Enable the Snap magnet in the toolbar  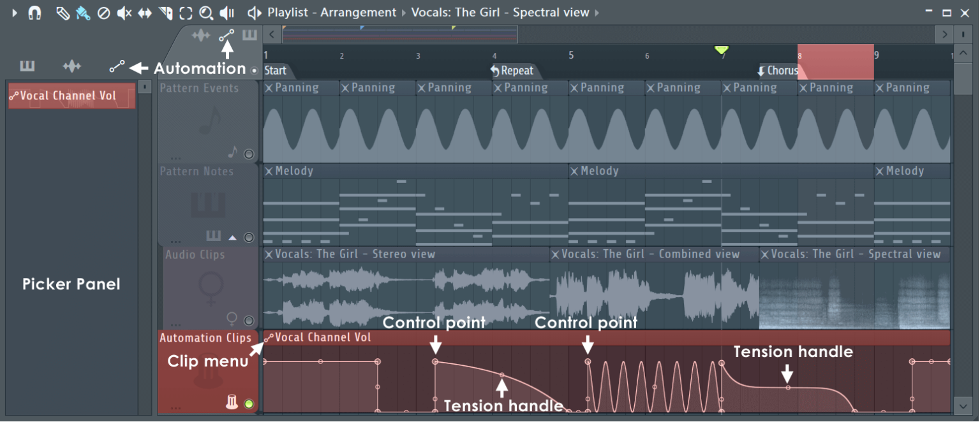point(33,12)
